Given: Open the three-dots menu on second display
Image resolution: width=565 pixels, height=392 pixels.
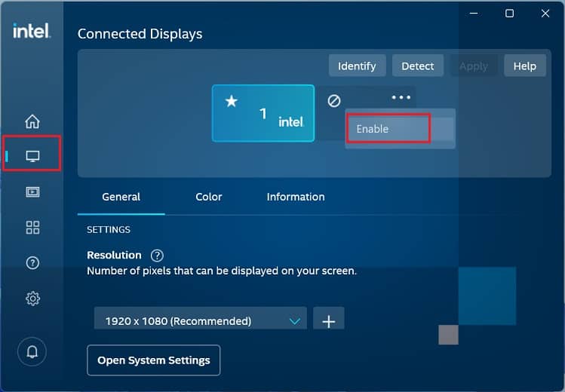Looking at the screenshot, I should click(x=401, y=97).
